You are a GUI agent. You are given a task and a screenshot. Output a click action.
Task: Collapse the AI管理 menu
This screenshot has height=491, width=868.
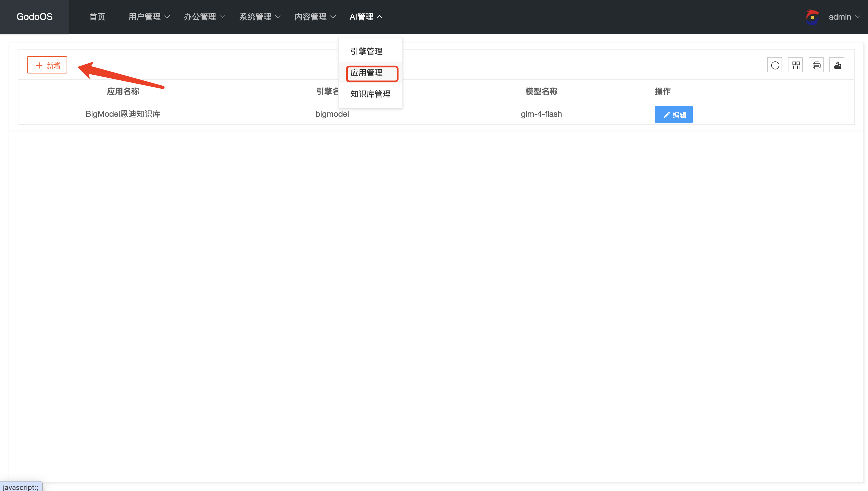365,17
